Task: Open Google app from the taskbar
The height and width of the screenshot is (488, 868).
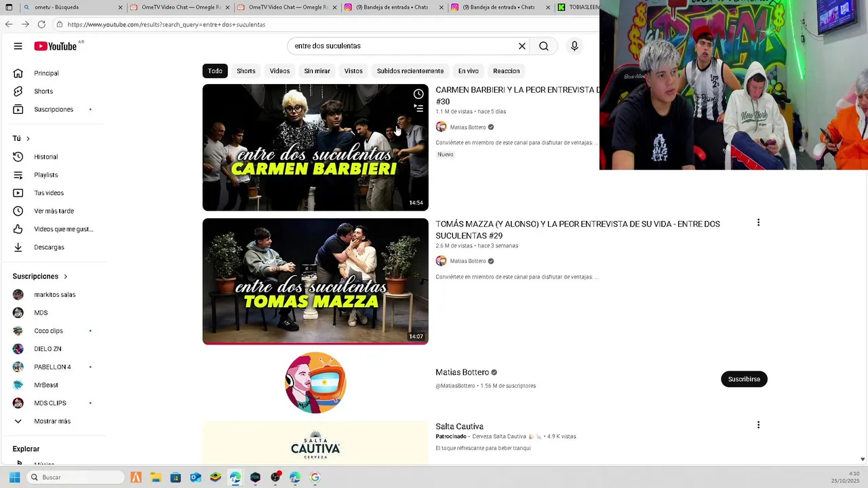Action: coord(315,477)
